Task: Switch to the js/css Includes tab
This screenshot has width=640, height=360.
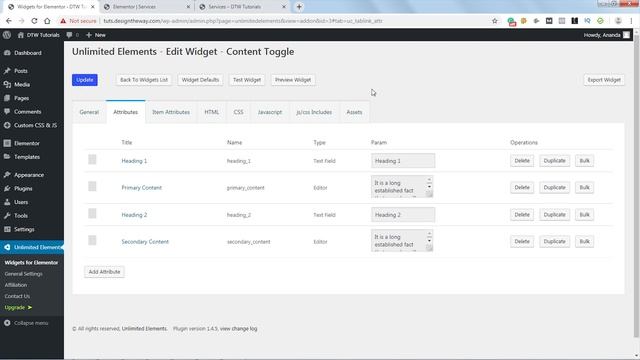Action: tap(314, 112)
